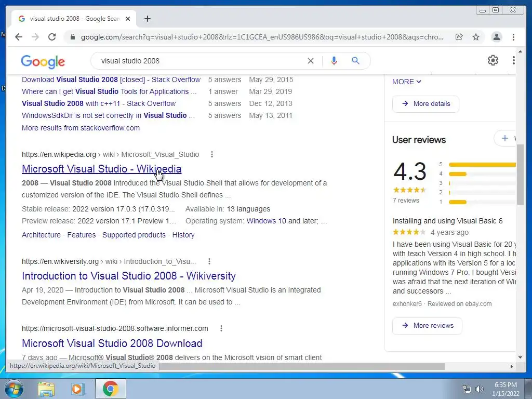This screenshot has width=532, height=399.
Task: Open the volume speaker tray icon
Action: [x=480, y=389]
